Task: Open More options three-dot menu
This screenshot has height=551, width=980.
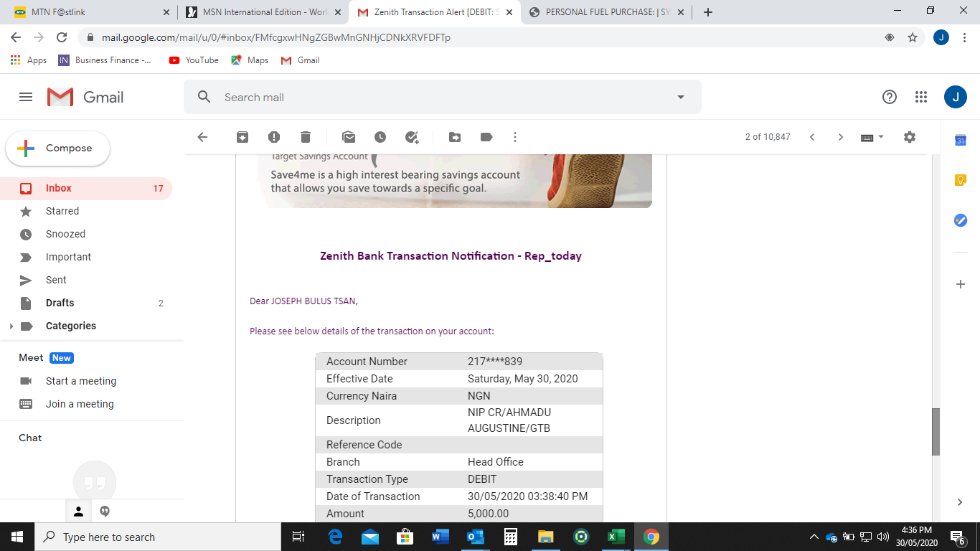Action: 515,137
